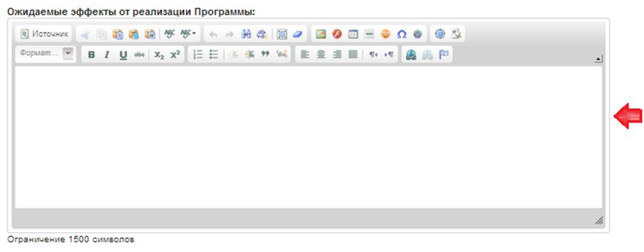
Task: Click the increase indent icon
Action: click(250, 55)
